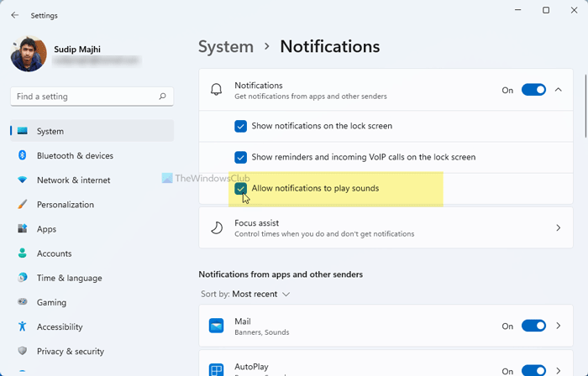Click the Accessibility person icon
Viewport: 588px width, 376px height.
22,326
